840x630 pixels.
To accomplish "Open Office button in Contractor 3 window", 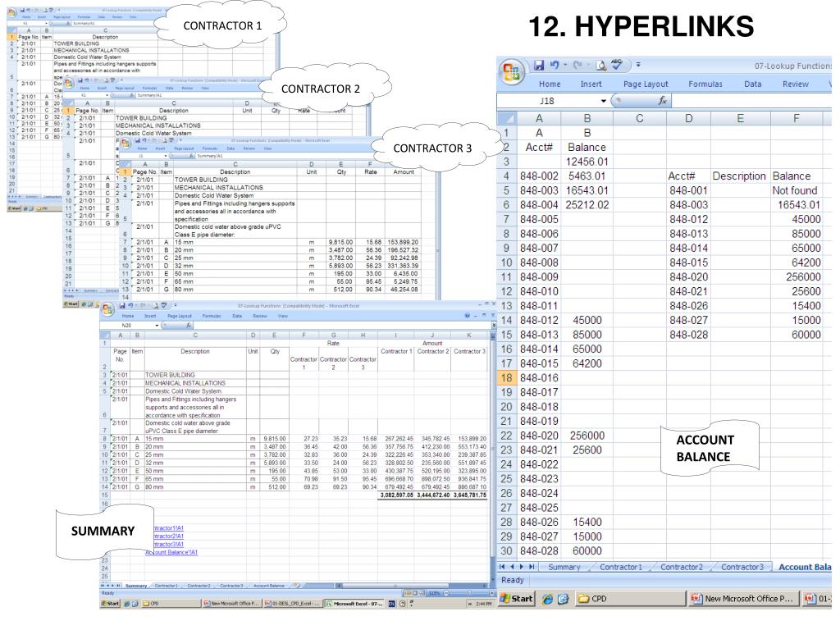I will [126, 144].
